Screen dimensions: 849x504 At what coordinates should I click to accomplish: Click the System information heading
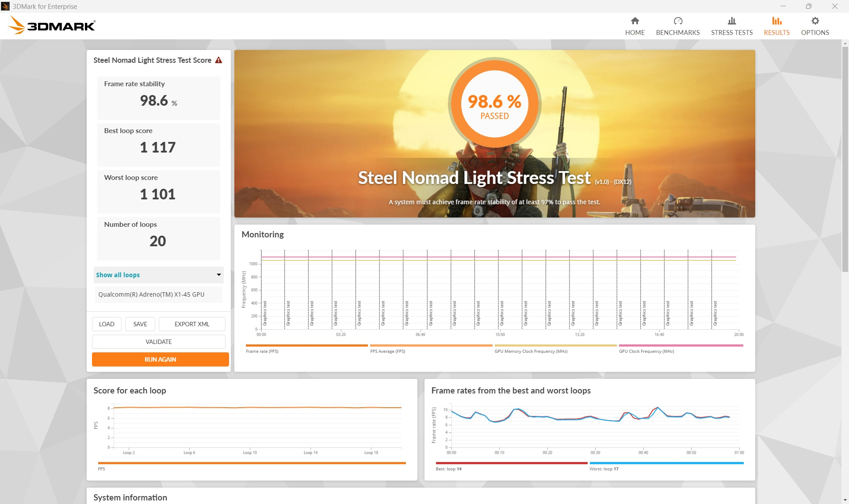click(x=130, y=498)
